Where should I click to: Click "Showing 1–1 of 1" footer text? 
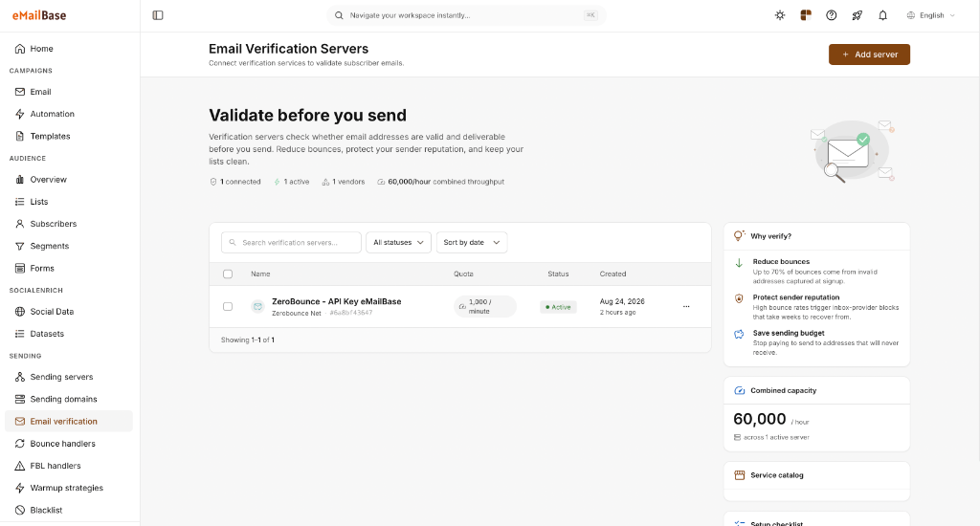248,340
